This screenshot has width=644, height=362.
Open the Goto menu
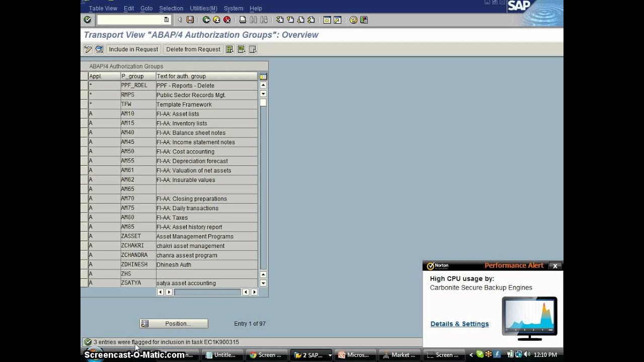point(146,9)
